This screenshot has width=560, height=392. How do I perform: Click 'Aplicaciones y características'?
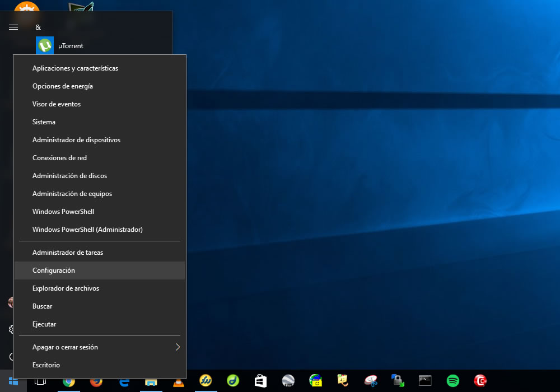[75, 68]
